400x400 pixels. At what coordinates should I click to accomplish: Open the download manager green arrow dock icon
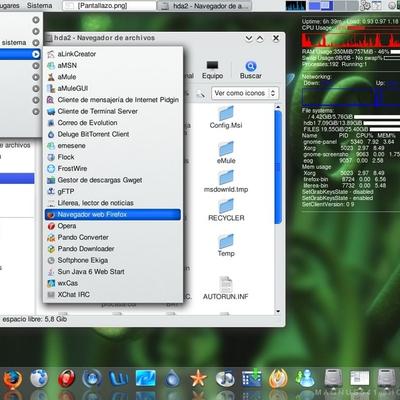pyautogui.click(x=252, y=379)
